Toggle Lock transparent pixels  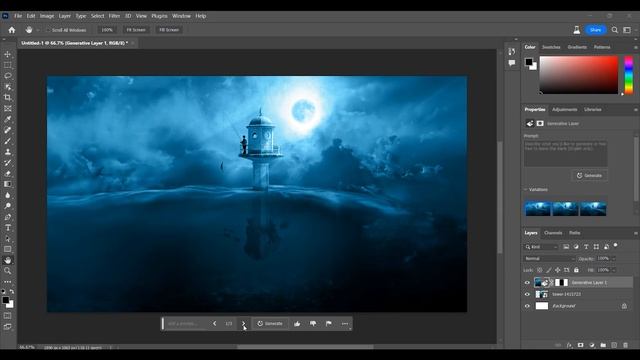coord(540,270)
